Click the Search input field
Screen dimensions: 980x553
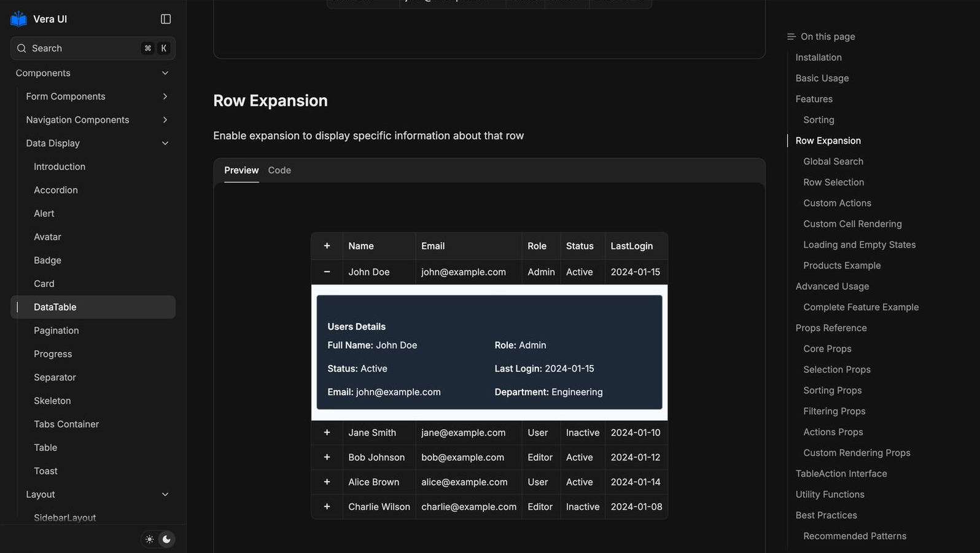(93, 48)
